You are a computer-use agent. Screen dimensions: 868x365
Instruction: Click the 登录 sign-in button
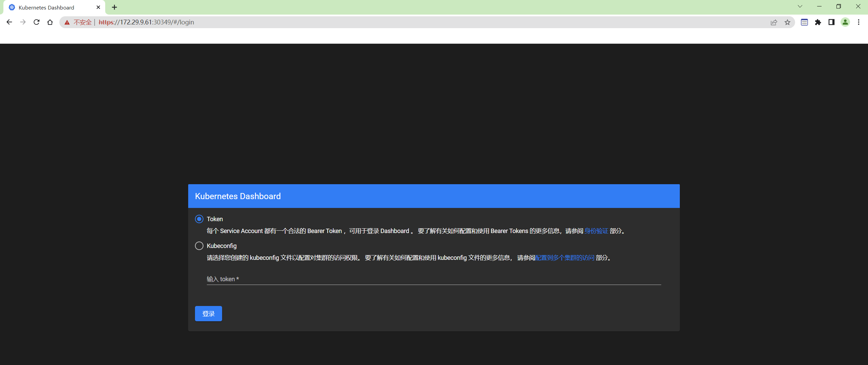point(209,313)
